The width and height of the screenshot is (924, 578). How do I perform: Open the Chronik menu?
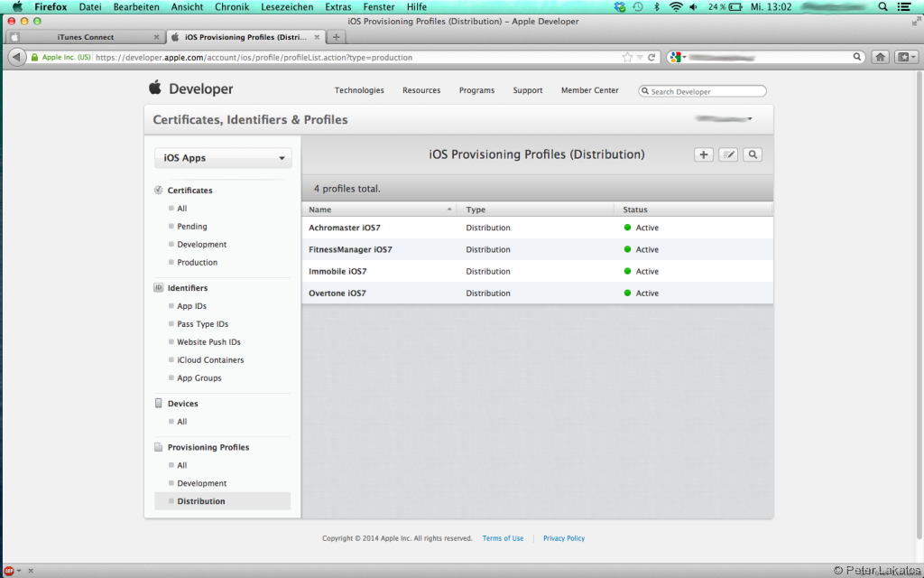[232, 7]
